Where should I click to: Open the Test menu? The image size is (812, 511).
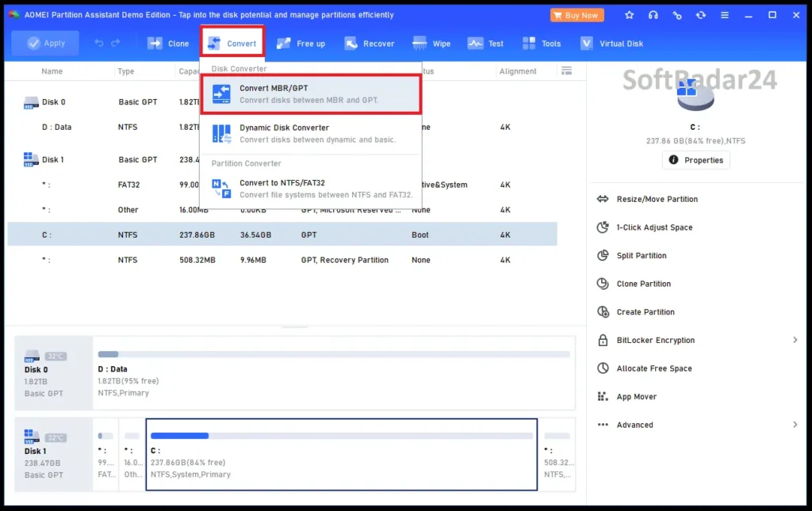(x=485, y=44)
